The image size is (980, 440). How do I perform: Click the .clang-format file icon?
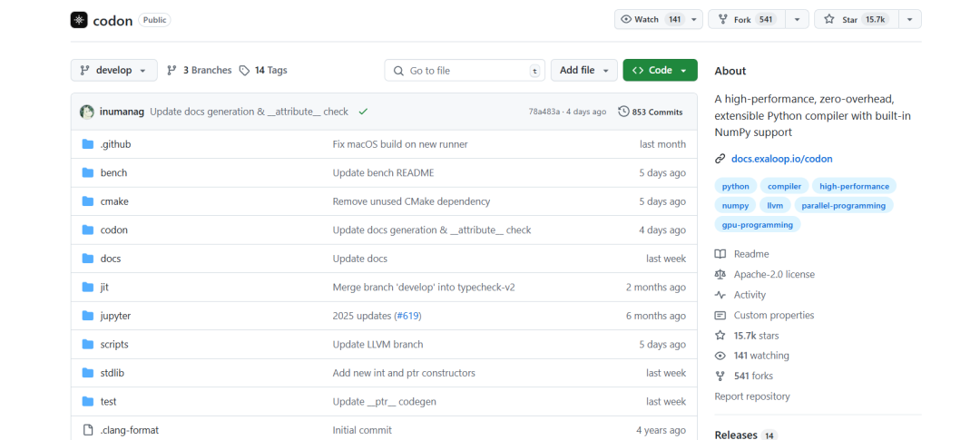(x=88, y=430)
